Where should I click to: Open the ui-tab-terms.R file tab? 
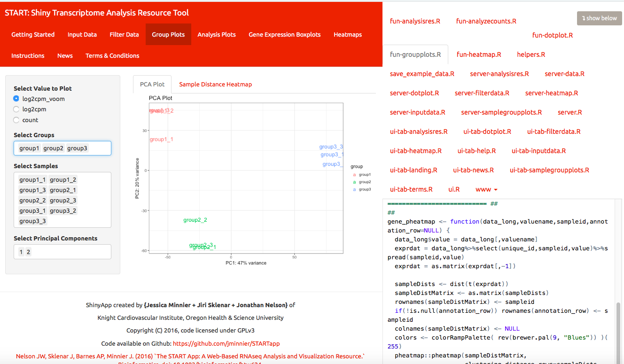(411, 189)
